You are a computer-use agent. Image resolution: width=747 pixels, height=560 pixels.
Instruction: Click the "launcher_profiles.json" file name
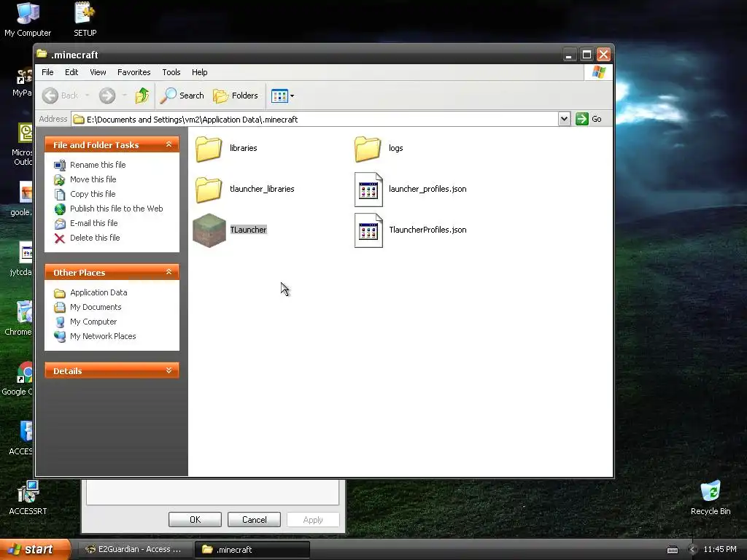click(x=427, y=189)
